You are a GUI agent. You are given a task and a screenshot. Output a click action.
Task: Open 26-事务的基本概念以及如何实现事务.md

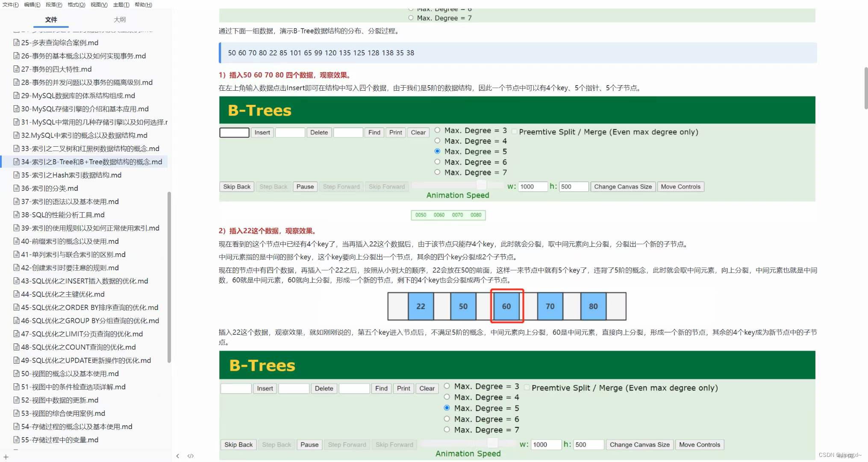pos(83,56)
